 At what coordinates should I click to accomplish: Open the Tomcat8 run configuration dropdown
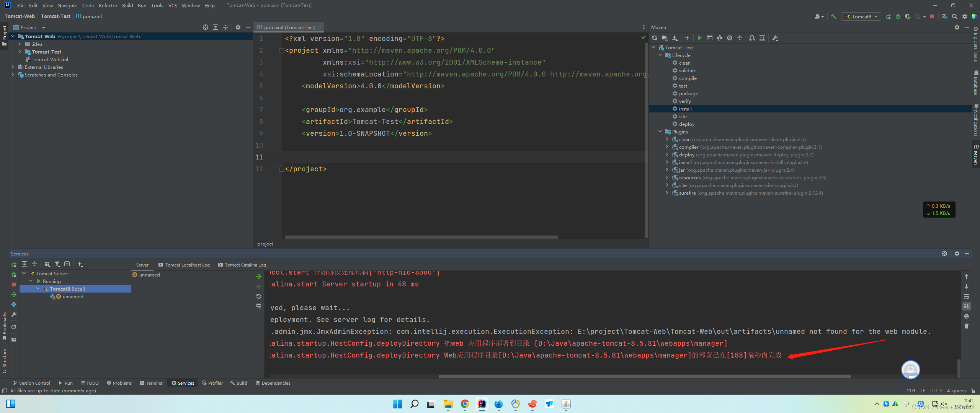pyautogui.click(x=861, y=16)
